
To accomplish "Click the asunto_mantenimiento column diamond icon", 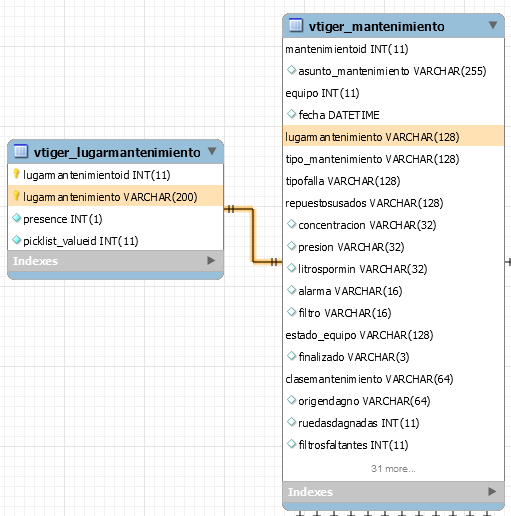I will click(x=291, y=70).
